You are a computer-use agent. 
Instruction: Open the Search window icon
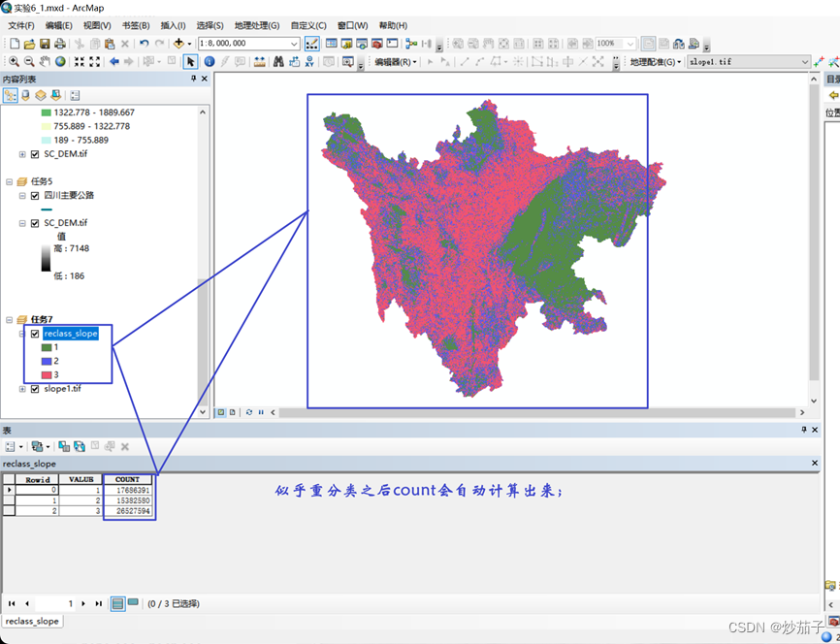click(x=362, y=44)
